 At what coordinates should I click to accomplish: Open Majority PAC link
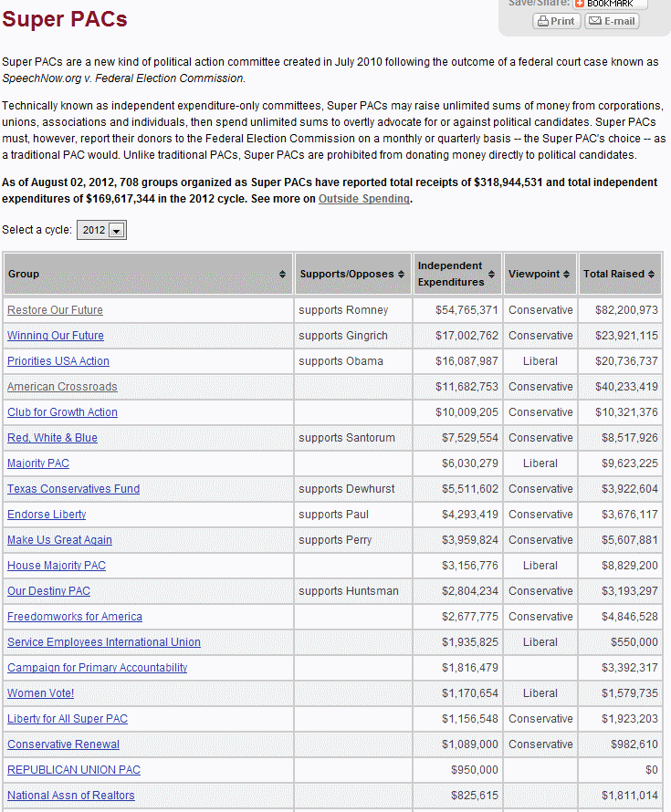coord(38,463)
